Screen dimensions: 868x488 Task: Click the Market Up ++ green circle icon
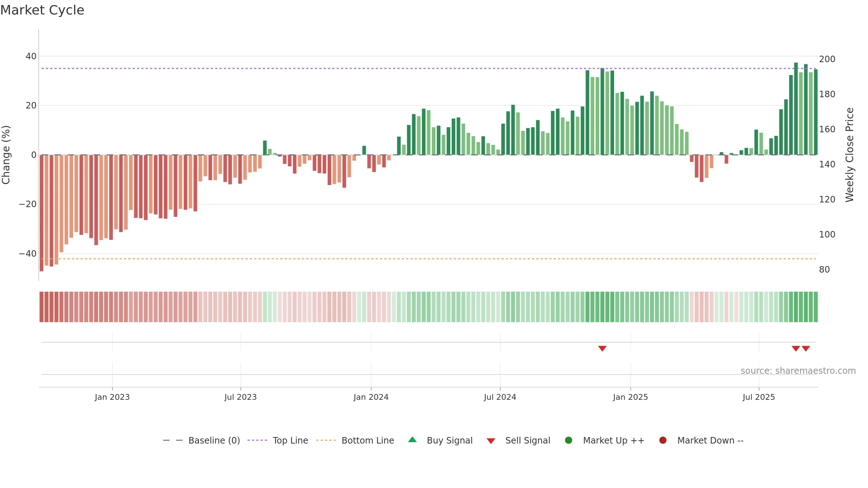tap(569, 440)
